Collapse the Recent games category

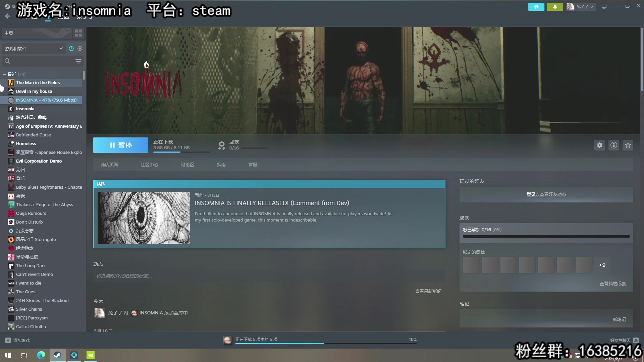pos(4,74)
